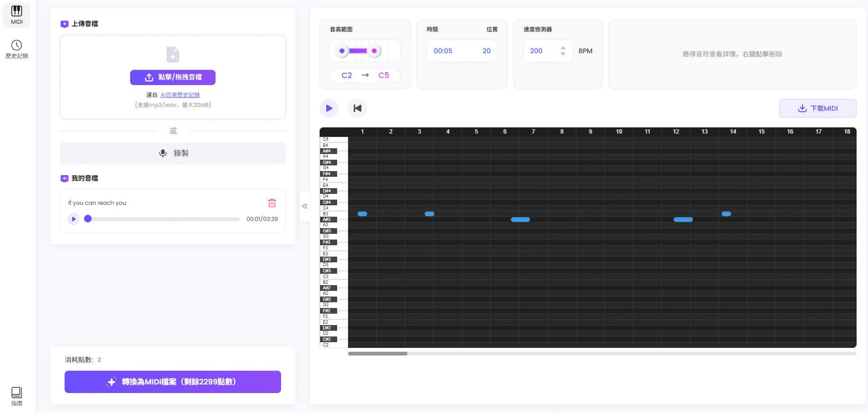Viewport: 868px width, 413px height.
Task: Click the C4 piano key
Action: click(334, 208)
